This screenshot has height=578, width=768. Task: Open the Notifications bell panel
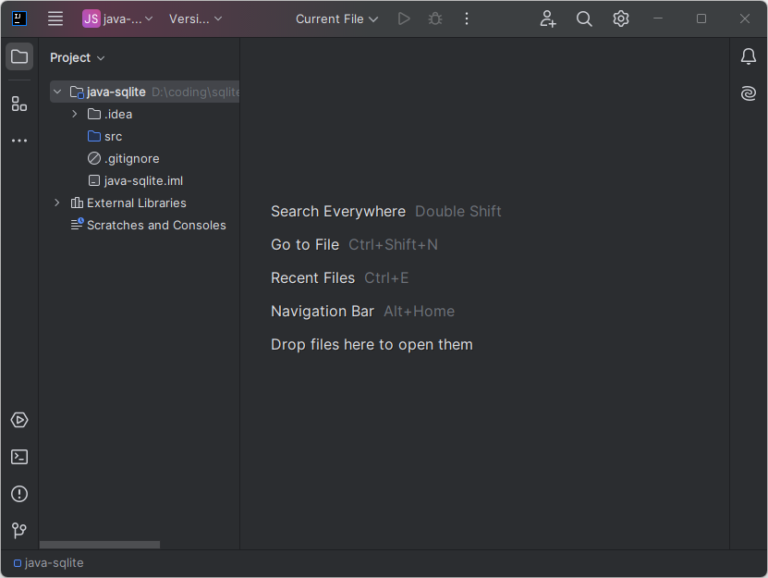[x=748, y=57]
